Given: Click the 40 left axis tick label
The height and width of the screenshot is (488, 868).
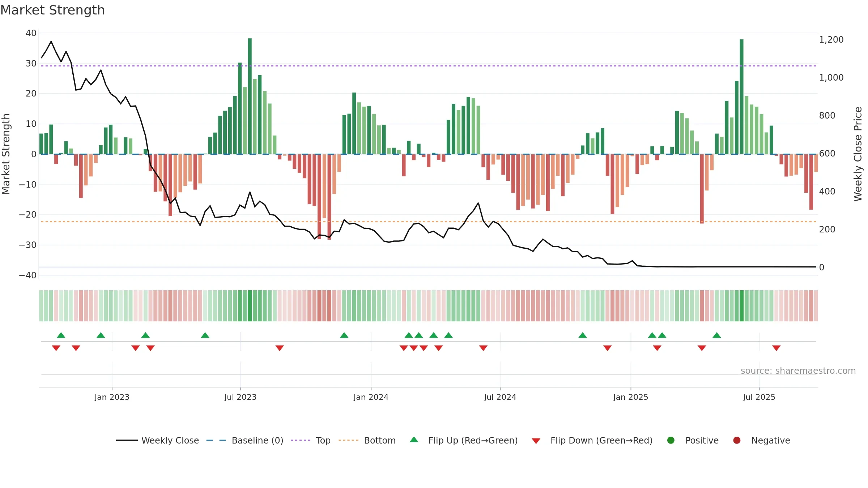Looking at the screenshot, I should click(x=31, y=33).
